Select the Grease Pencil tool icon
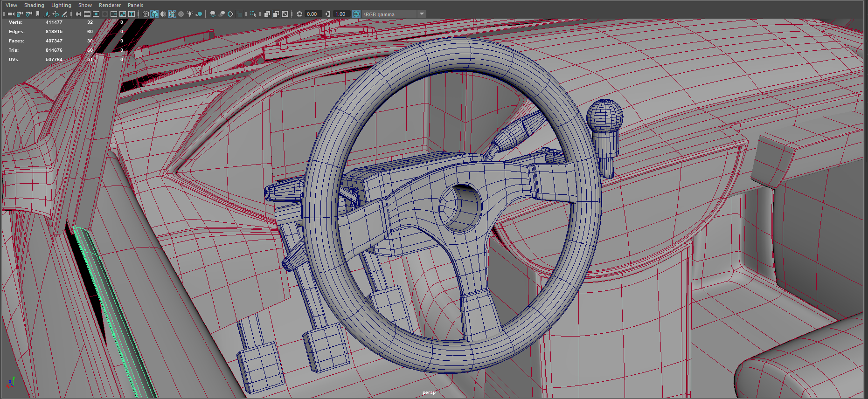The image size is (868, 399). 64,14
